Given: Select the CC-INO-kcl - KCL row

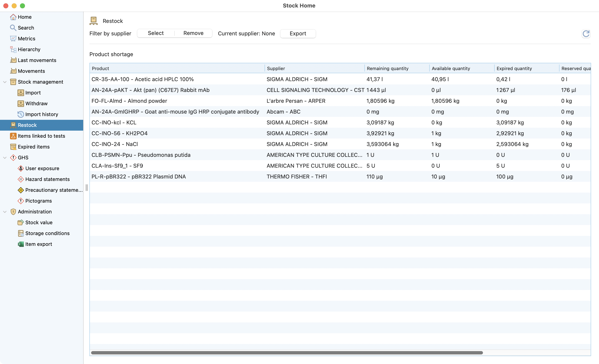Looking at the screenshot, I should 340,123.
